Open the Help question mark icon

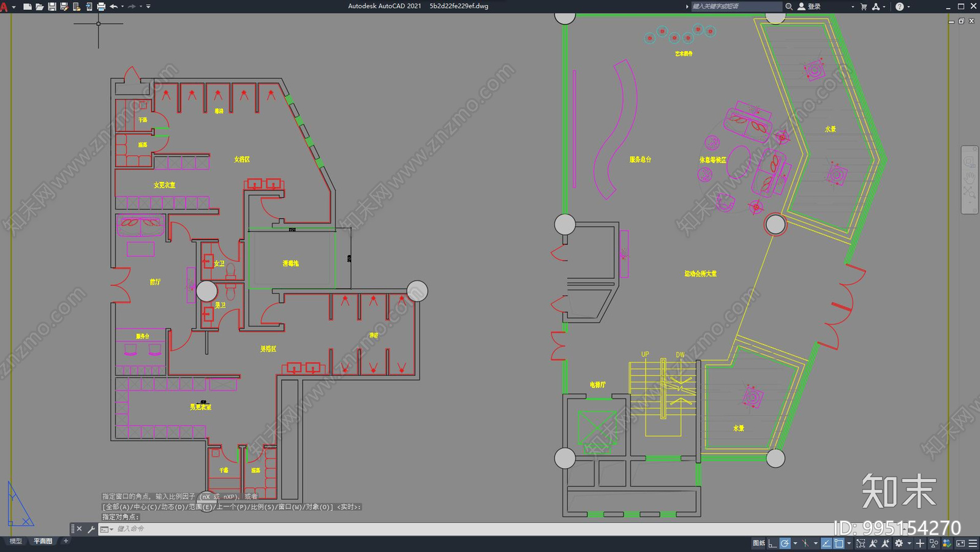pyautogui.click(x=899, y=6)
